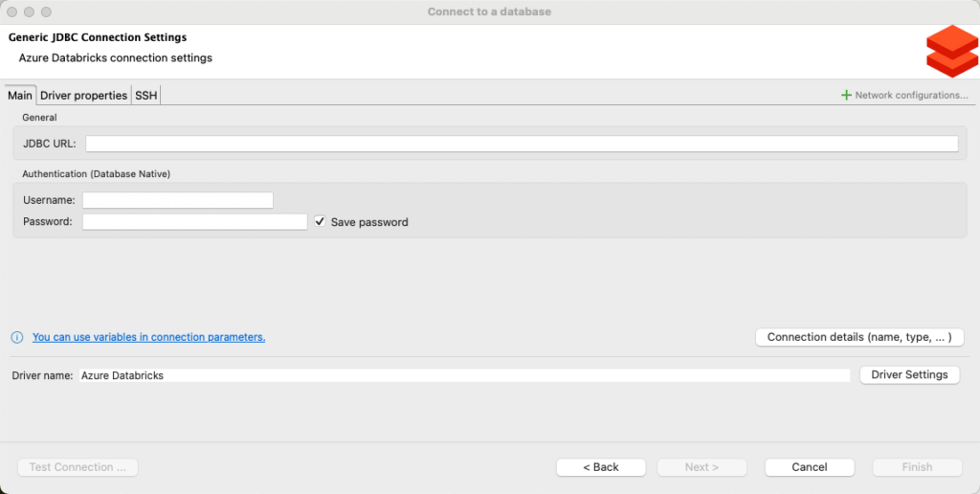Open Connection details (name, type, ...)
The image size is (980, 494).
coord(859,337)
